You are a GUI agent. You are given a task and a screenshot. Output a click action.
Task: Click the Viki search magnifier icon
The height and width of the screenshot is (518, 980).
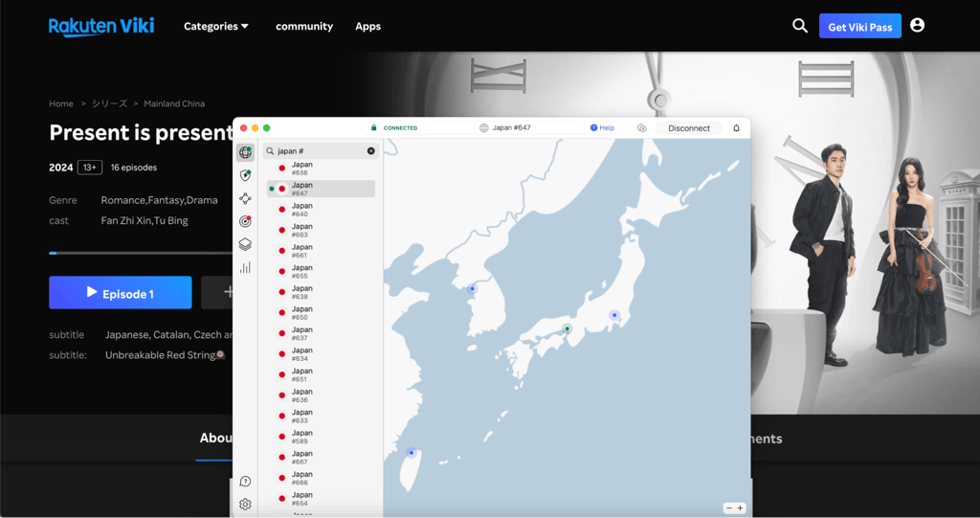coord(800,26)
